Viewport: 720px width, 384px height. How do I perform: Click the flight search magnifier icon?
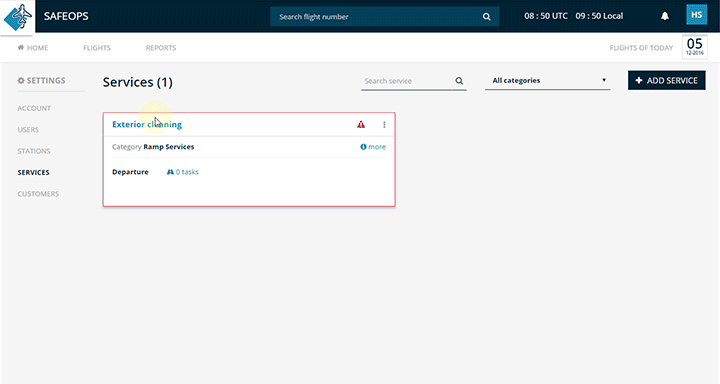(x=486, y=17)
